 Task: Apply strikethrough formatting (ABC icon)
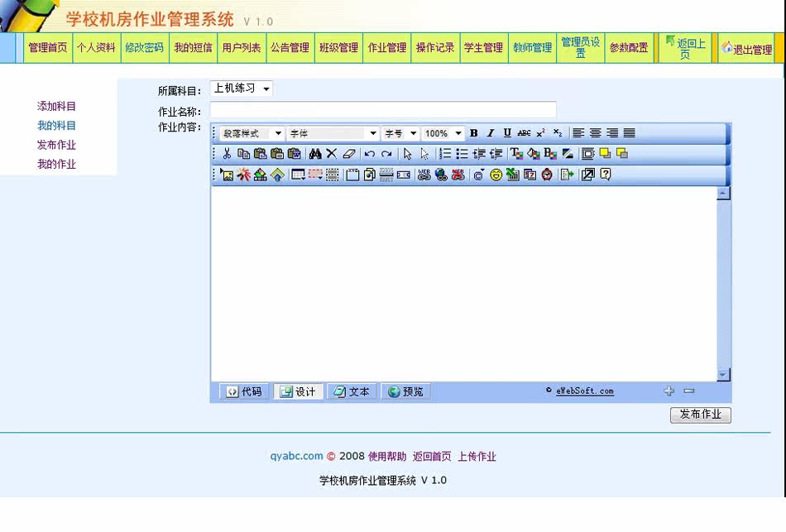[x=524, y=133]
